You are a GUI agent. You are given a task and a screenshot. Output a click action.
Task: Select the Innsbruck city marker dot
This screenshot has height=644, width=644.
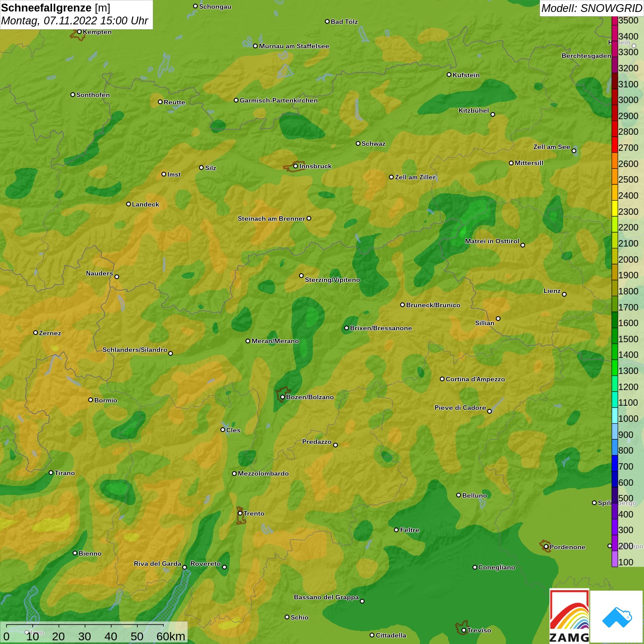coord(295,166)
